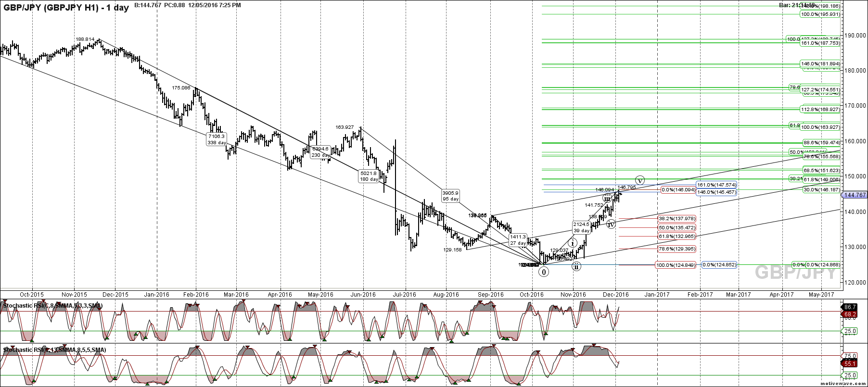Click the 175.086 swing high price label
This screenshot has height=387, width=868.
181,88
